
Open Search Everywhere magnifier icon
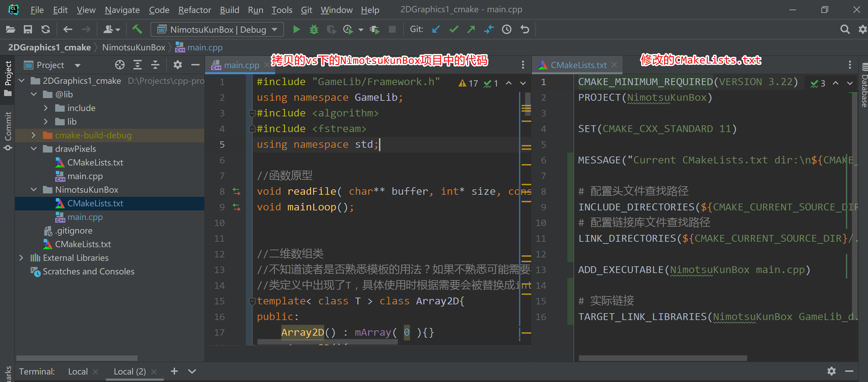(845, 30)
